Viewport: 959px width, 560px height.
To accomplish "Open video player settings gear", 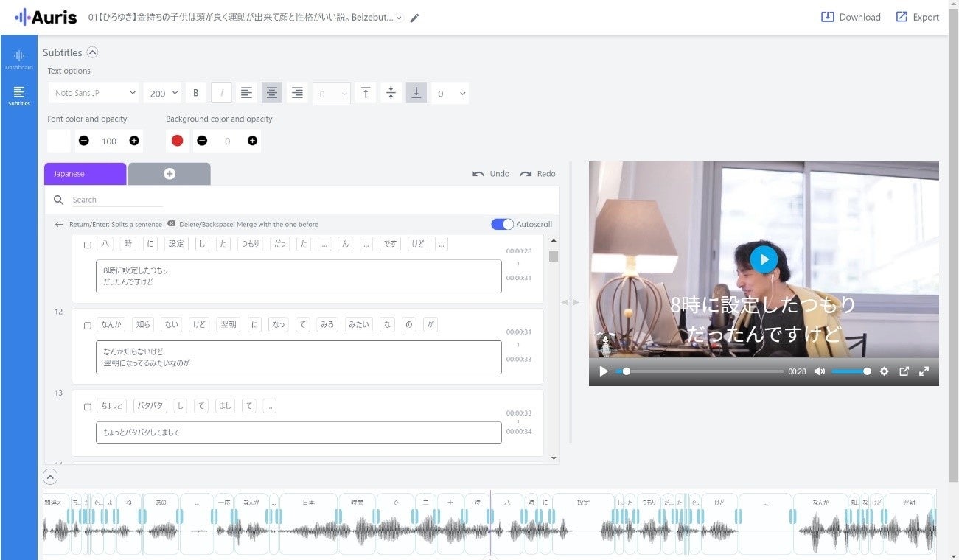I will pos(885,371).
